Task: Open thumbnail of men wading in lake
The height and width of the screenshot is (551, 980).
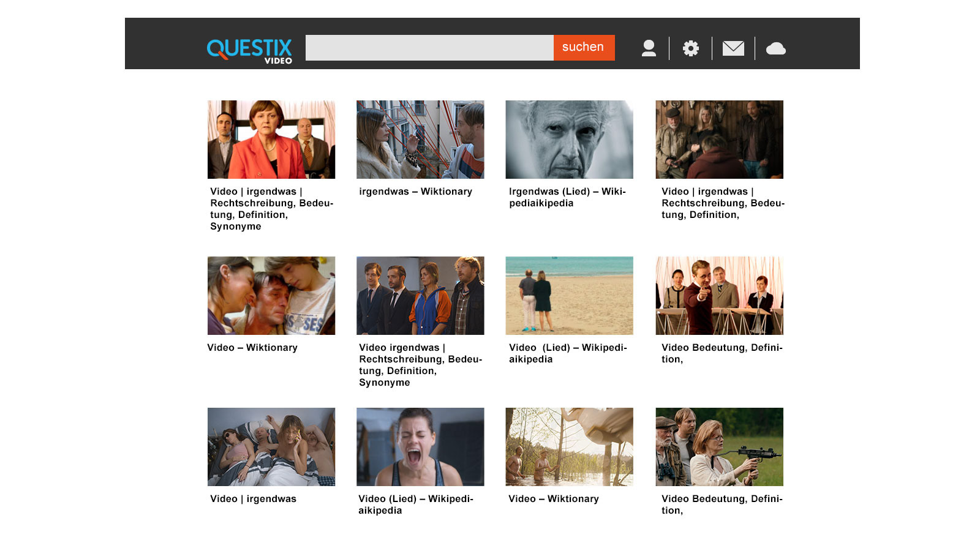Action: pyautogui.click(x=569, y=447)
